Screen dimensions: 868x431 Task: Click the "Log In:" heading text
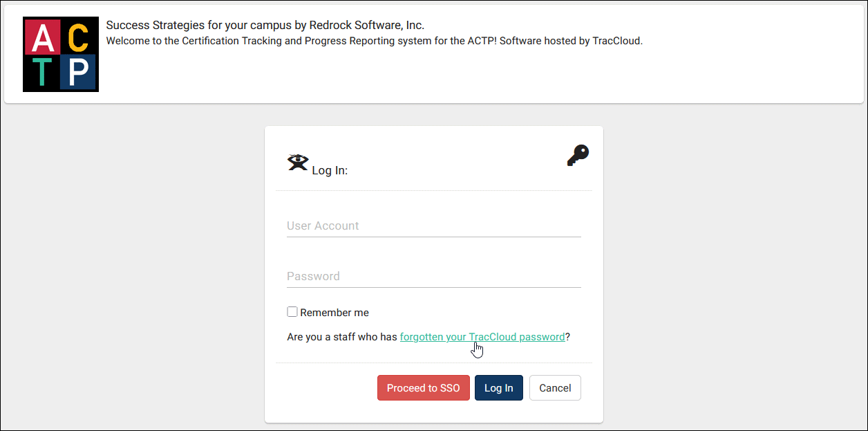point(330,170)
